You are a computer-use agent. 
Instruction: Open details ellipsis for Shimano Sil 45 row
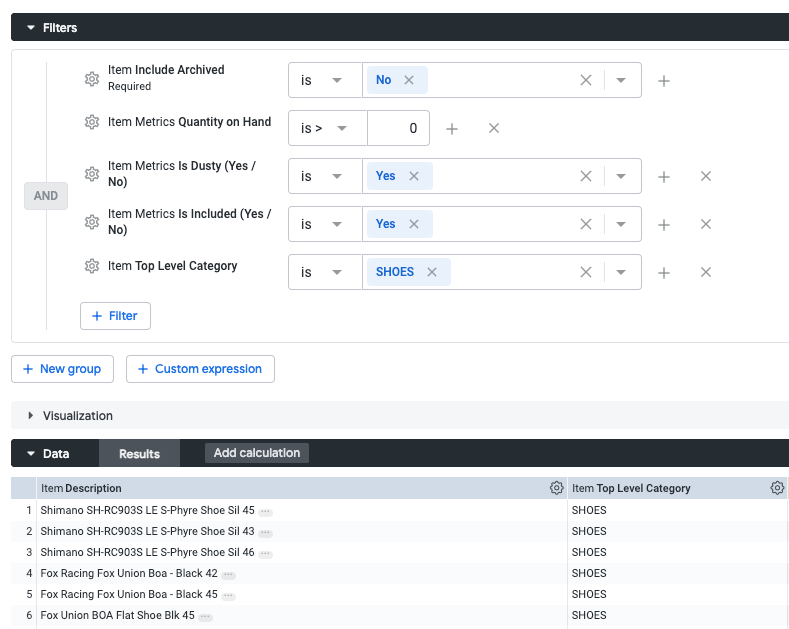(x=265, y=512)
